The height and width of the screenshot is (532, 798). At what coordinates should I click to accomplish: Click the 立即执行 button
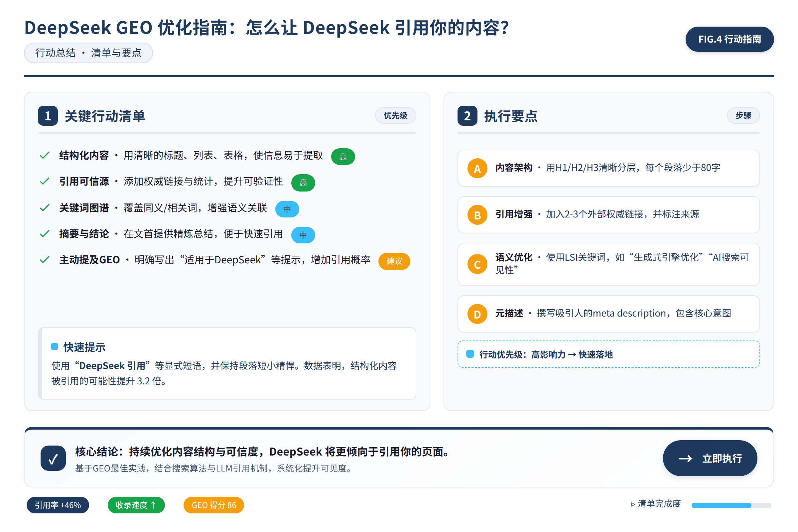point(710,458)
